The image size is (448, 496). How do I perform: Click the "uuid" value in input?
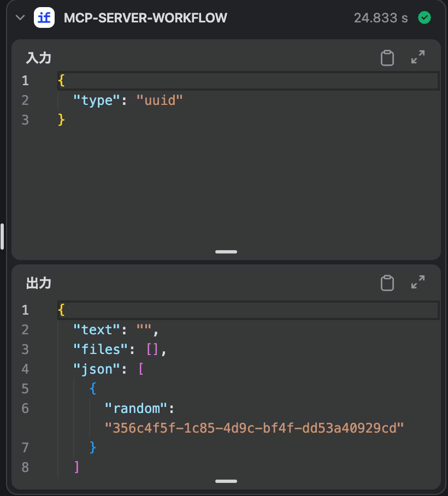click(160, 100)
